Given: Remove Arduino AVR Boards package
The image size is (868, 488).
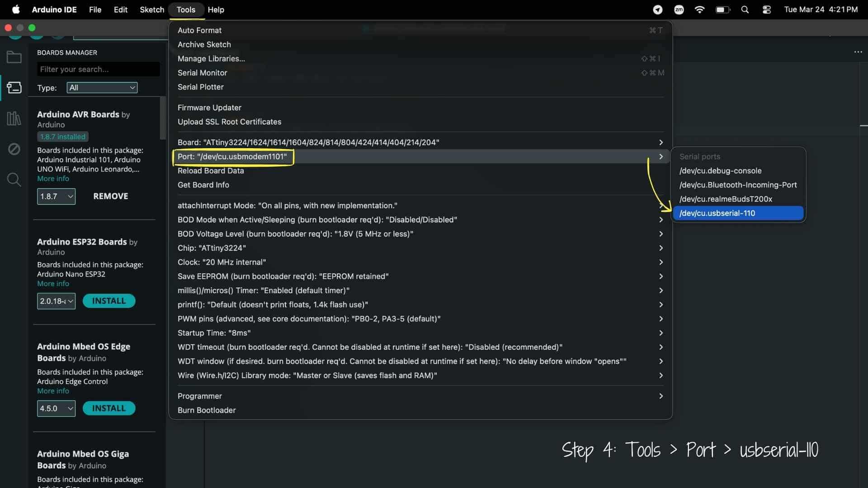Looking at the screenshot, I should [x=110, y=196].
